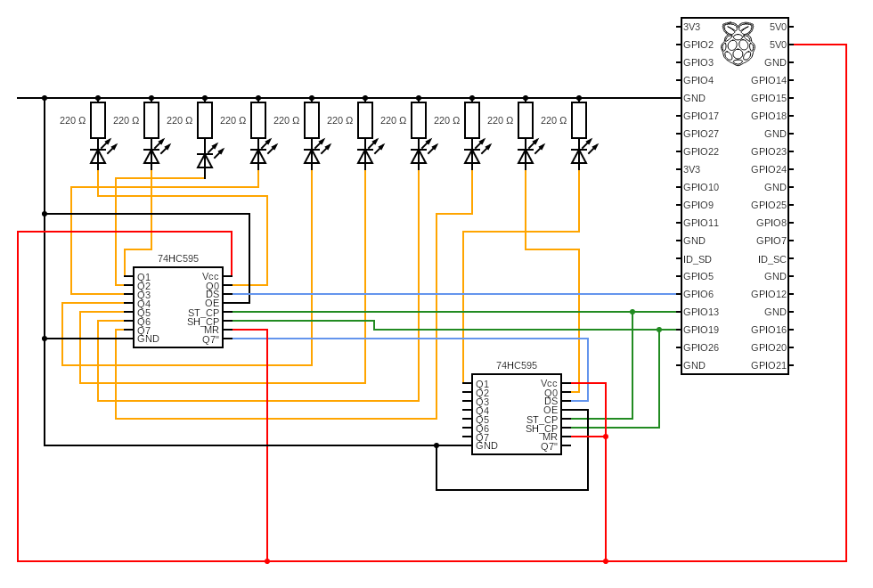
Task: Click the Raspberry Pi logo
Action: coord(738,44)
